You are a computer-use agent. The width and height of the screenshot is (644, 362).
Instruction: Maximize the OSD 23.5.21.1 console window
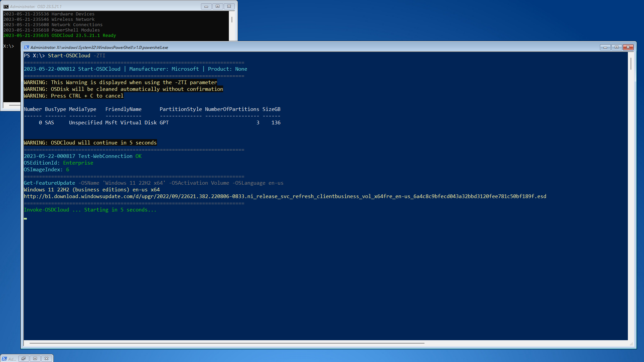[x=217, y=6]
